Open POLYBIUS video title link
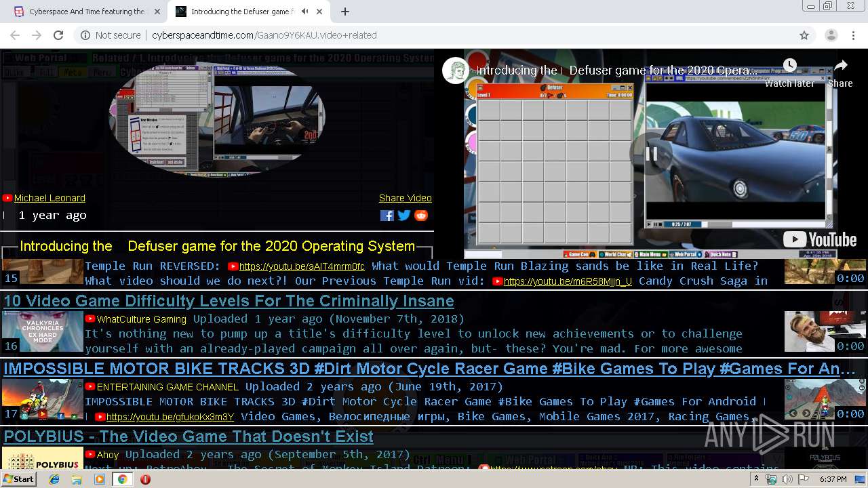 point(189,436)
